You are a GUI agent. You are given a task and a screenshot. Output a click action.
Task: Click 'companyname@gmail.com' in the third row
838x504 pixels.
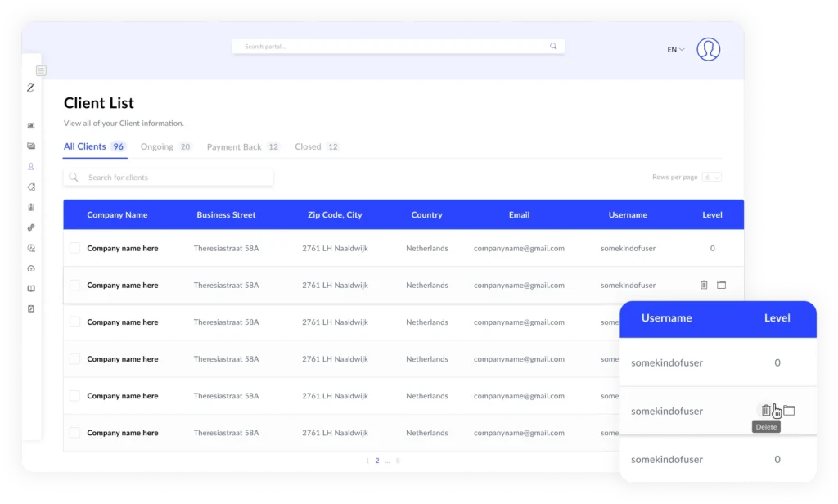(x=519, y=322)
